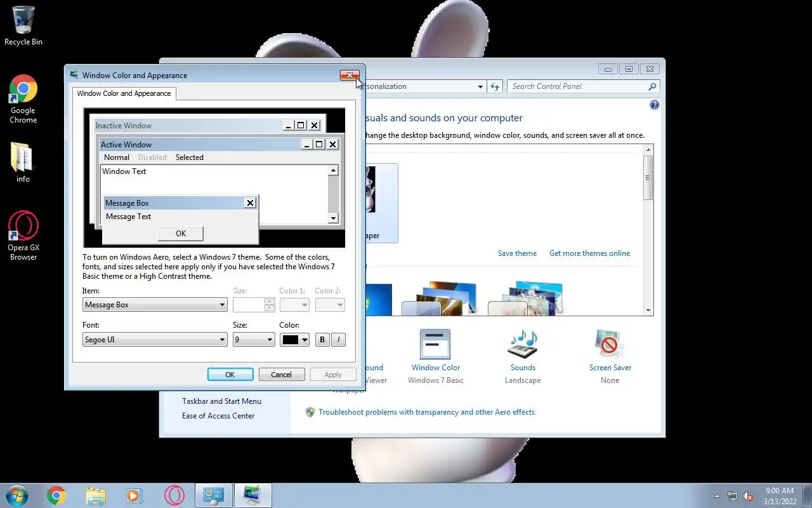This screenshot has width=812, height=508.
Task: Open the info folder on desktop
Action: click(23, 162)
